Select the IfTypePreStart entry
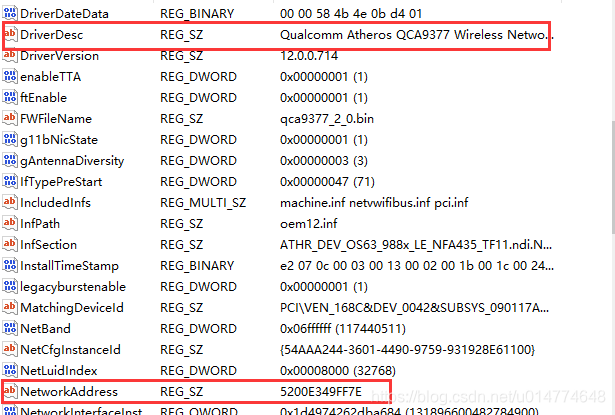The image size is (615, 415). (x=60, y=182)
